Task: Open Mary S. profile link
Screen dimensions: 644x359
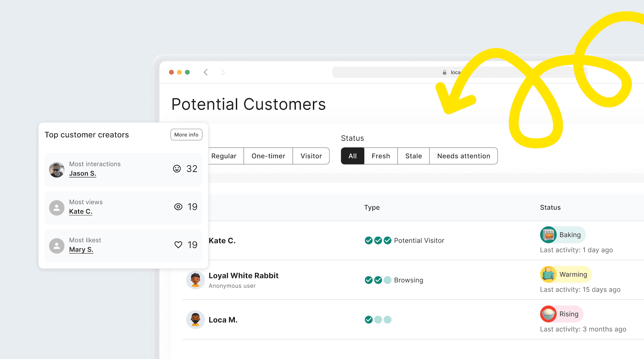Action: click(81, 250)
